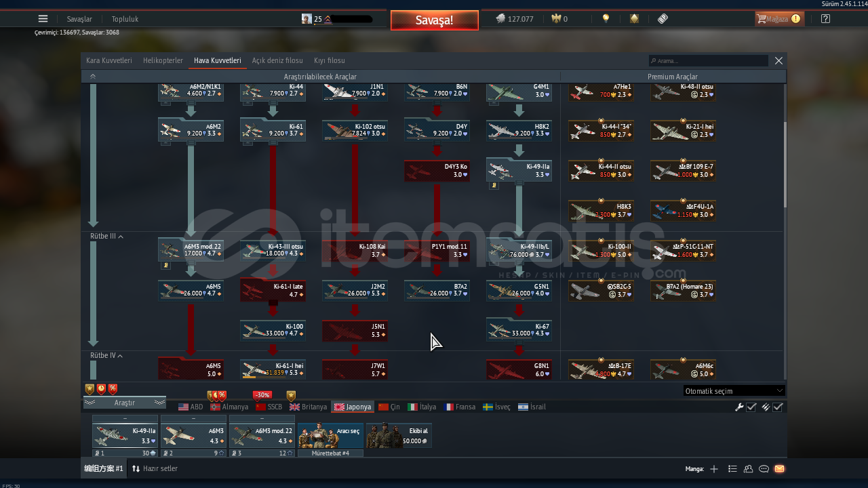Click the Araştır research button

125,403
